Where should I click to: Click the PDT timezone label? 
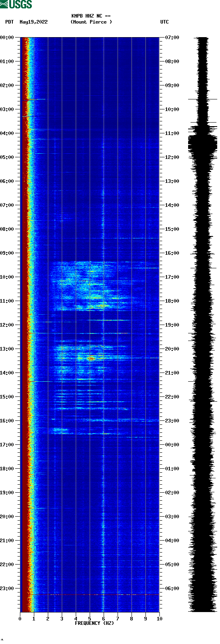click(x=10, y=22)
